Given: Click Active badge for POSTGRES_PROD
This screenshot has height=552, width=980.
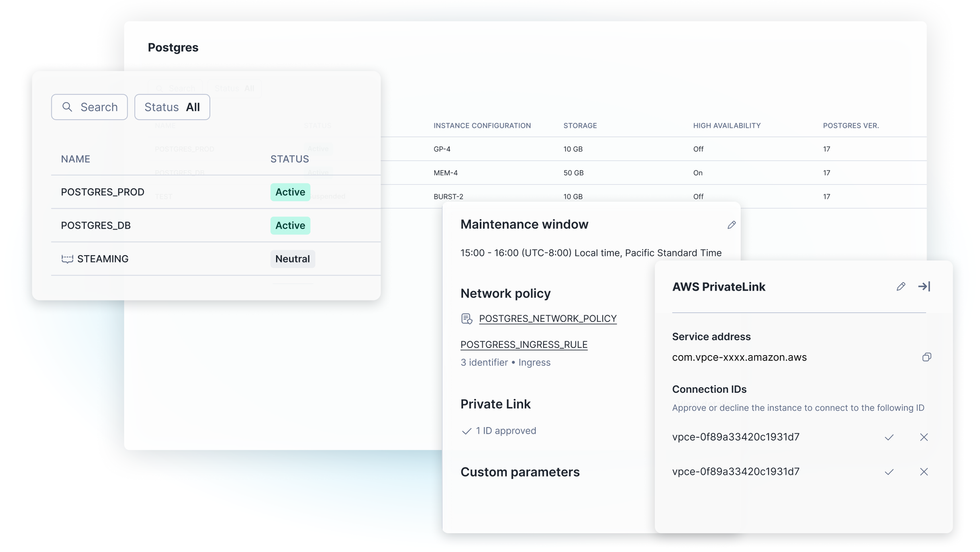Looking at the screenshot, I should pyautogui.click(x=290, y=192).
